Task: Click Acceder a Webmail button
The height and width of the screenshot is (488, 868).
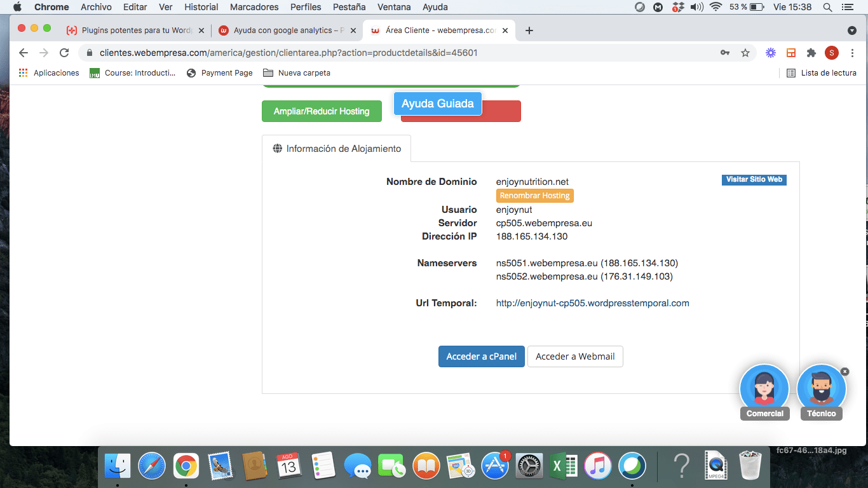Action: pos(575,356)
